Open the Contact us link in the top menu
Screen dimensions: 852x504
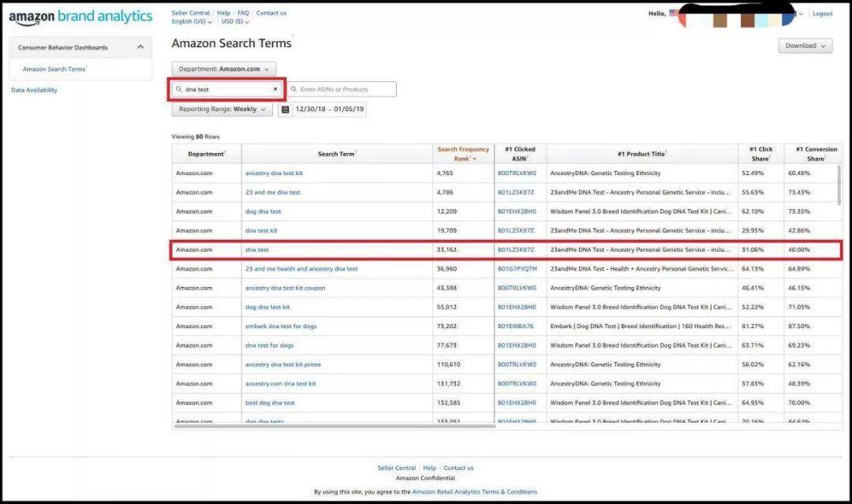(x=271, y=13)
